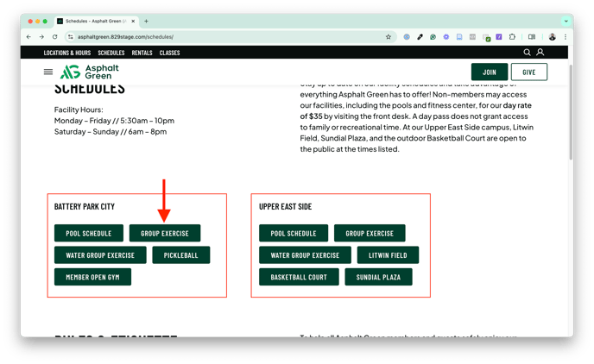
Task: Reload the page
Action: click(55, 37)
